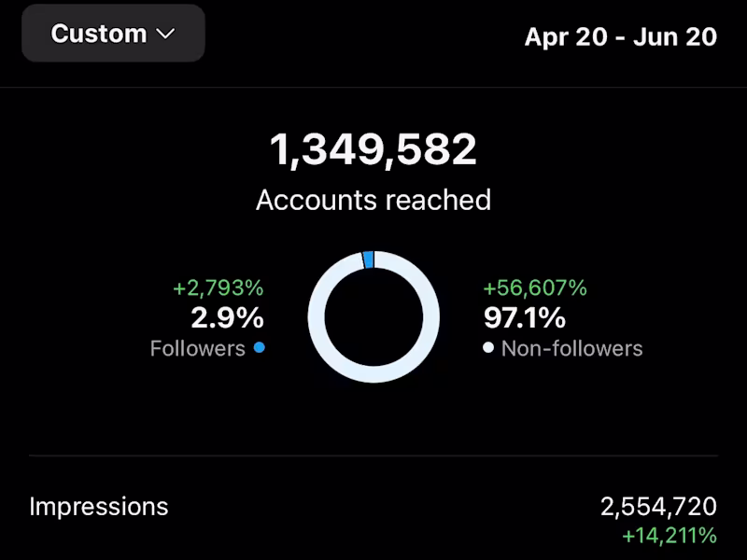Click the 2.9% followers percentage
Image resolution: width=747 pixels, height=560 pixels.
point(227,318)
